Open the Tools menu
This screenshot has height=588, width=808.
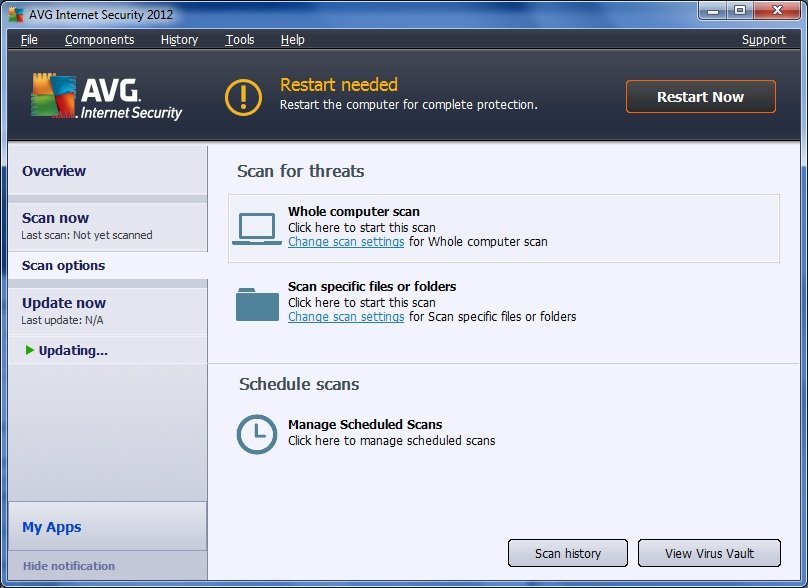(240, 40)
